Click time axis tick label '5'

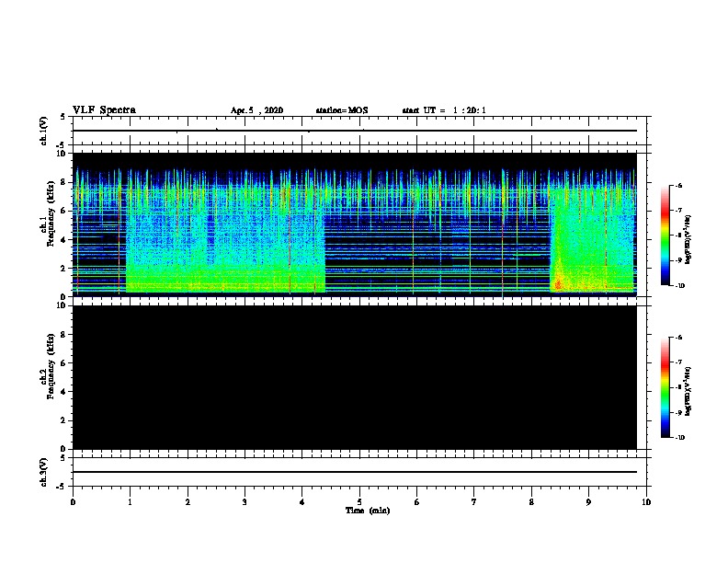point(359,502)
